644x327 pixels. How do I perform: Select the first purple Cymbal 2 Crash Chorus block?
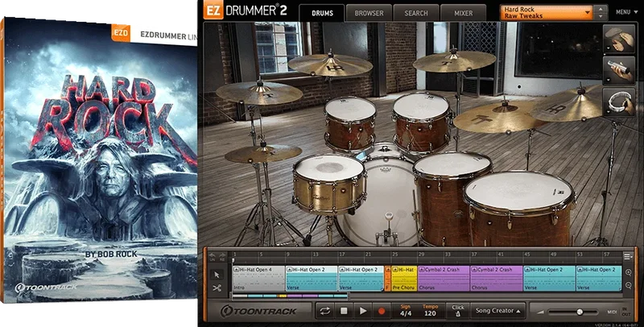point(444,279)
